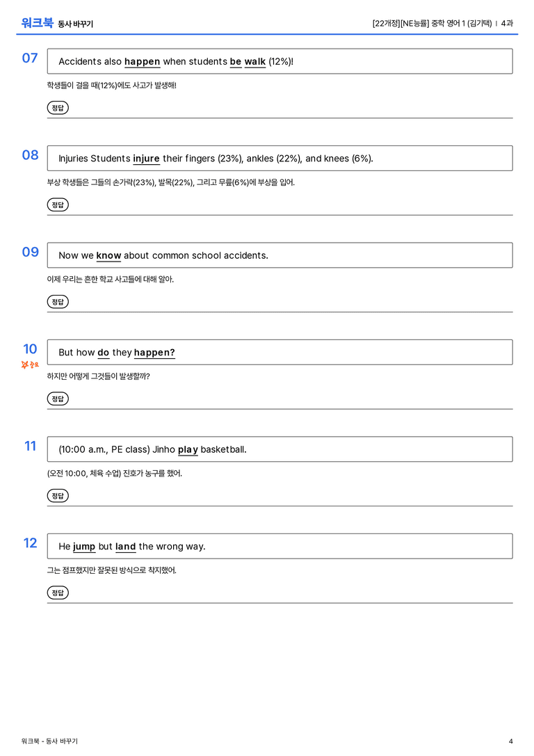Click the underlined word 'land' in sentence 12
The height and width of the screenshot is (756, 534).
(x=125, y=546)
